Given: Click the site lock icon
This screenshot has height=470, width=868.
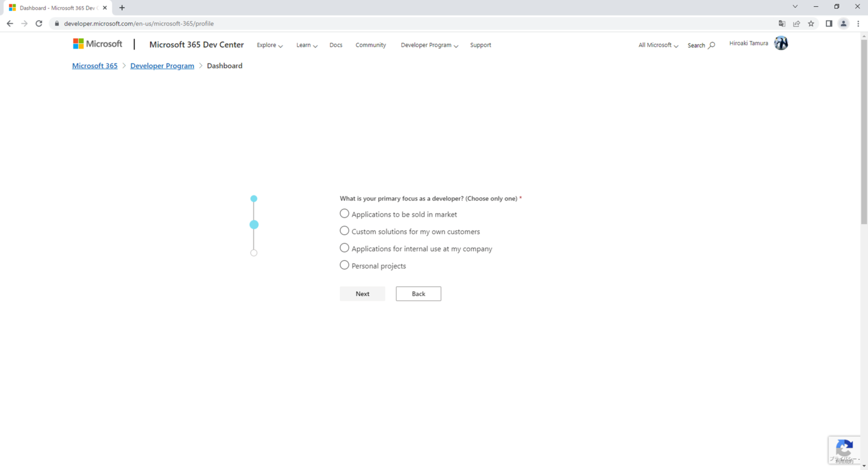Looking at the screenshot, I should [57, 24].
